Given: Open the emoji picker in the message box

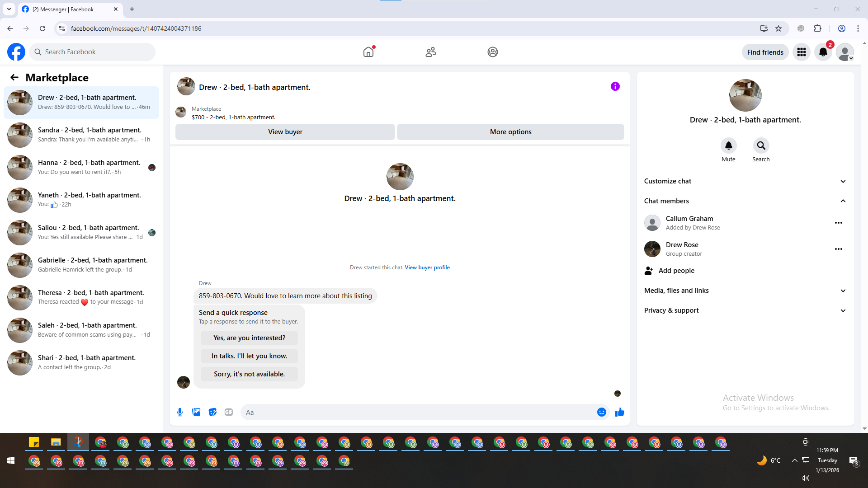Looking at the screenshot, I should click(601, 412).
